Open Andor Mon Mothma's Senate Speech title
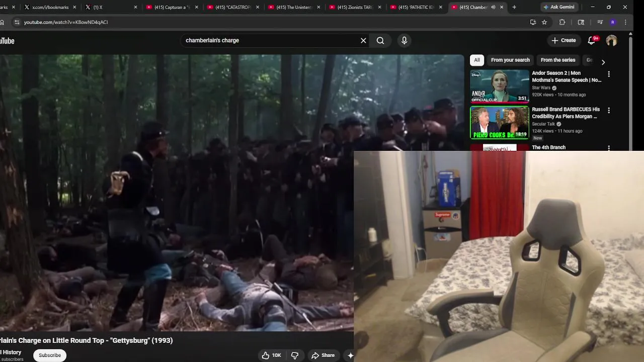 [x=567, y=76]
